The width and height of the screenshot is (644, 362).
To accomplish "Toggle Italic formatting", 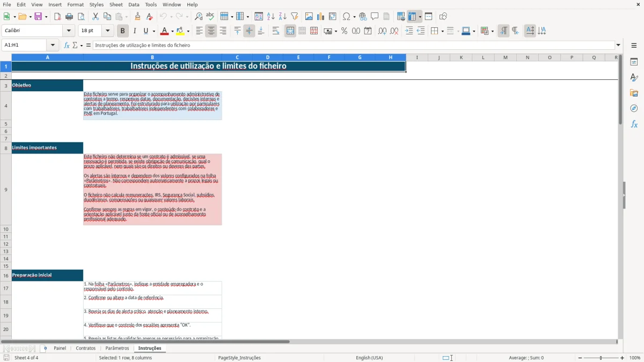I will [135, 31].
